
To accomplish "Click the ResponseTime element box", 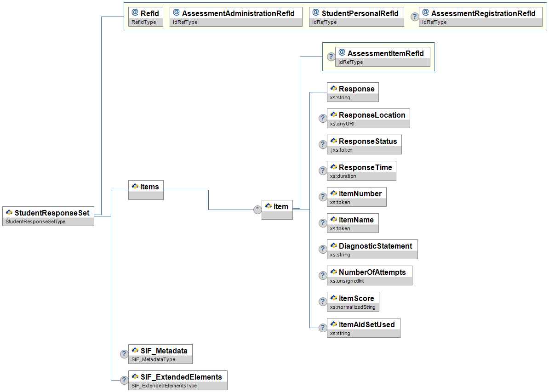I will coord(361,170).
